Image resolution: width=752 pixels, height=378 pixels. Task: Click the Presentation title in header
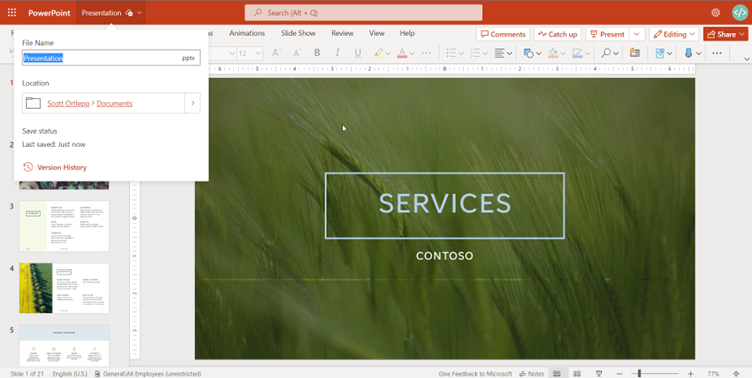(101, 13)
